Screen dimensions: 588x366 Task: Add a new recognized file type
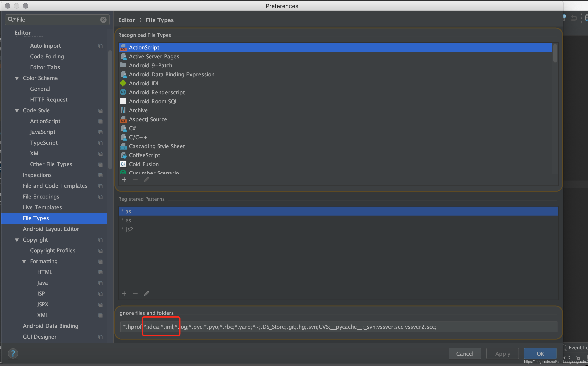coord(124,180)
